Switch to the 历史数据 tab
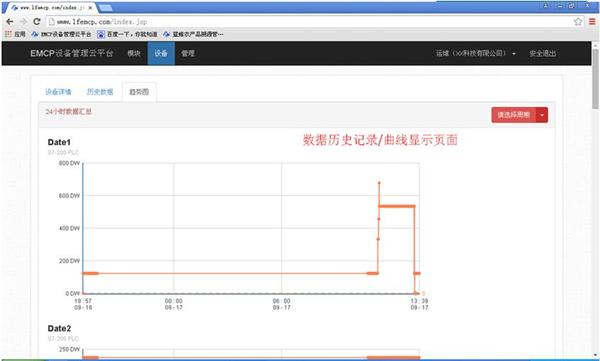The image size is (600, 361). (100, 92)
